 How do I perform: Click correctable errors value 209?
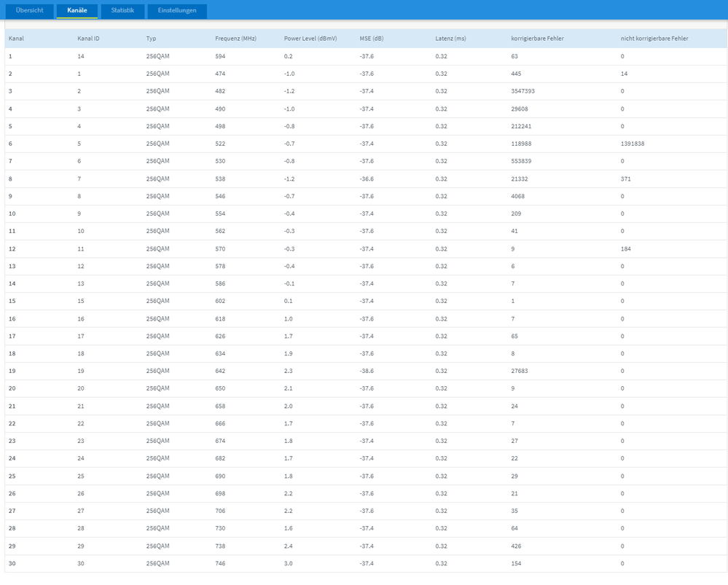click(x=516, y=213)
